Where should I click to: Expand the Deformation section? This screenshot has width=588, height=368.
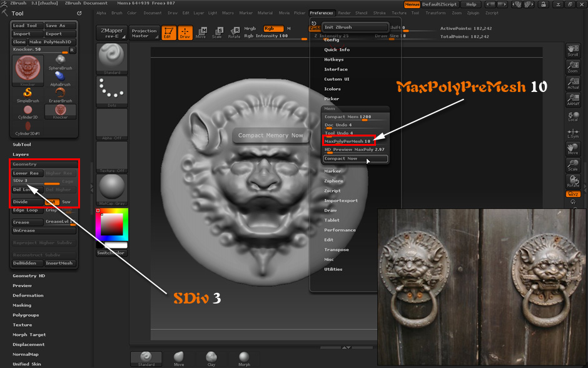click(28, 295)
